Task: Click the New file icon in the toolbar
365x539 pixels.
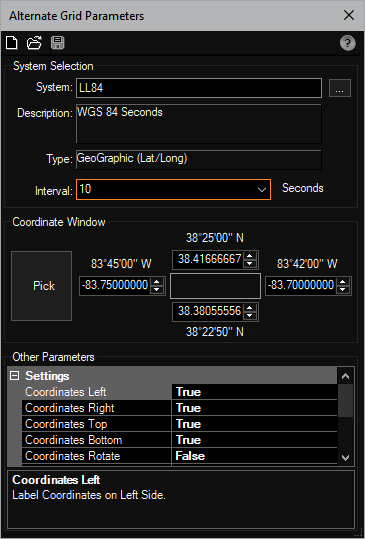Action: 12,43
